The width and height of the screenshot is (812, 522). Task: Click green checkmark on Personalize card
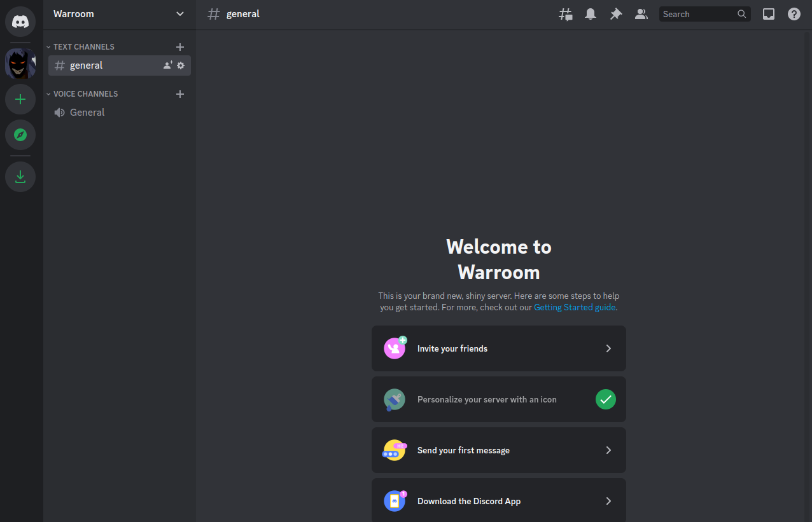(606, 399)
